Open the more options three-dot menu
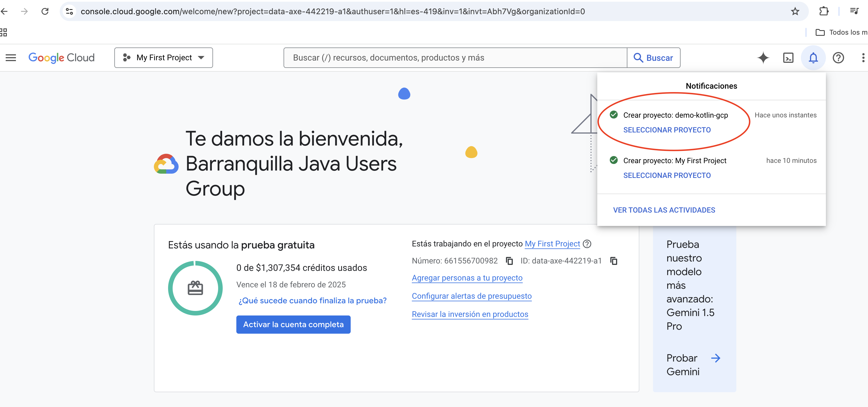 pos(863,58)
